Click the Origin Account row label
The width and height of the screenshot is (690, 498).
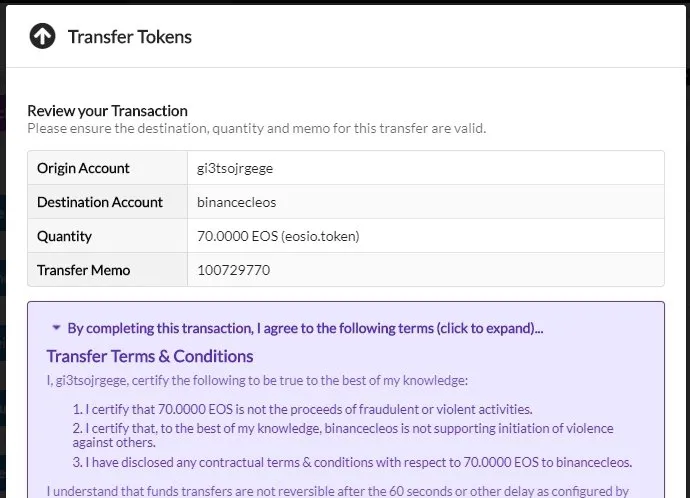click(83, 168)
